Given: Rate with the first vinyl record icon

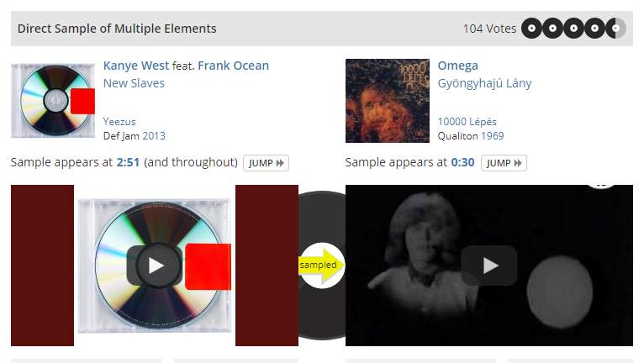Looking at the screenshot, I should coord(531,29).
